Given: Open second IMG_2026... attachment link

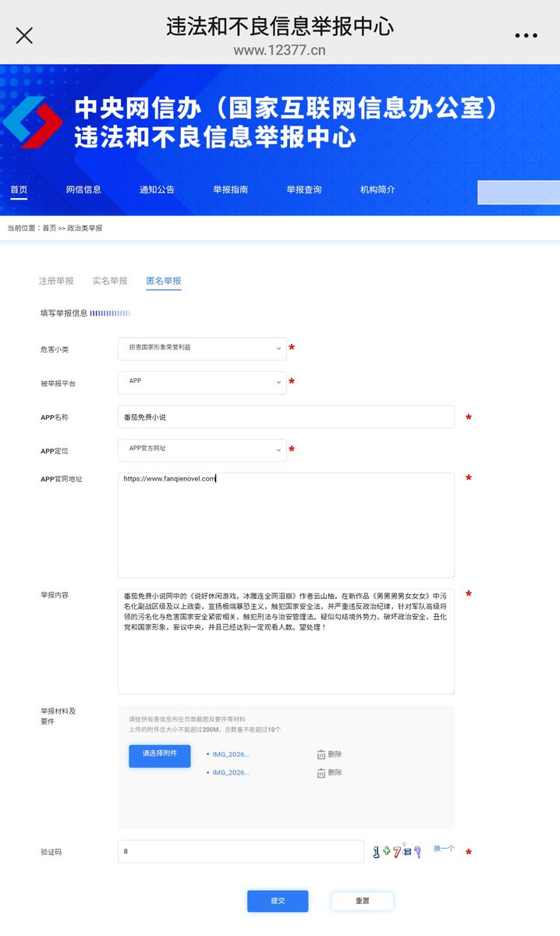Looking at the screenshot, I should pyautogui.click(x=231, y=772).
